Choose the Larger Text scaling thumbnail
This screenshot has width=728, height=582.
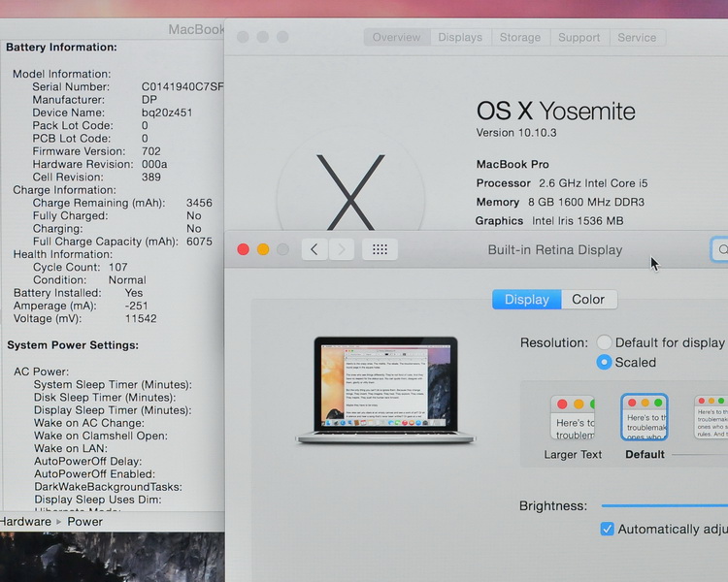[573, 418]
